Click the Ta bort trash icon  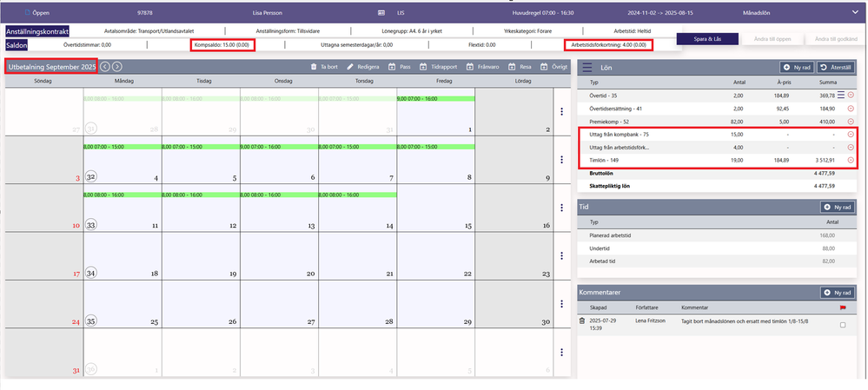point(314,67)
